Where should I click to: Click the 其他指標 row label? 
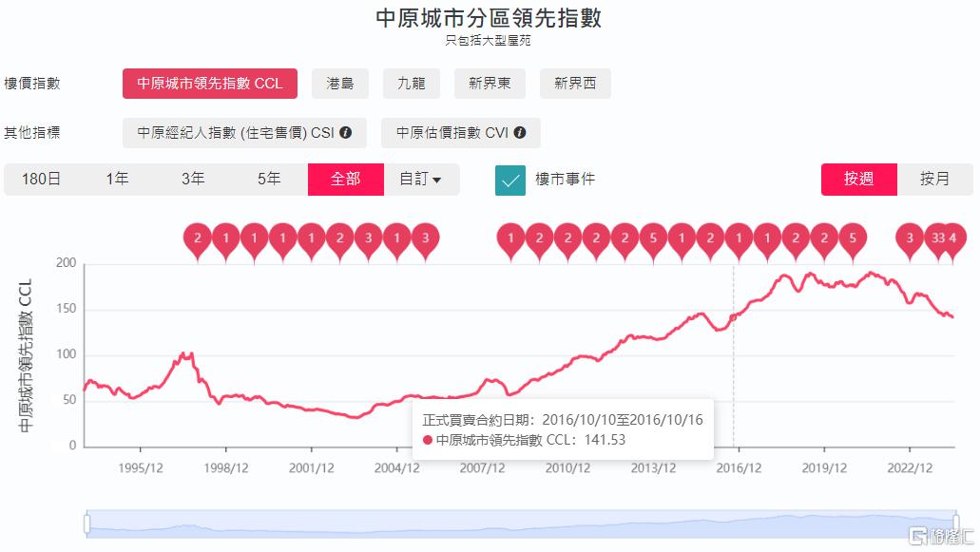(32, 133)
